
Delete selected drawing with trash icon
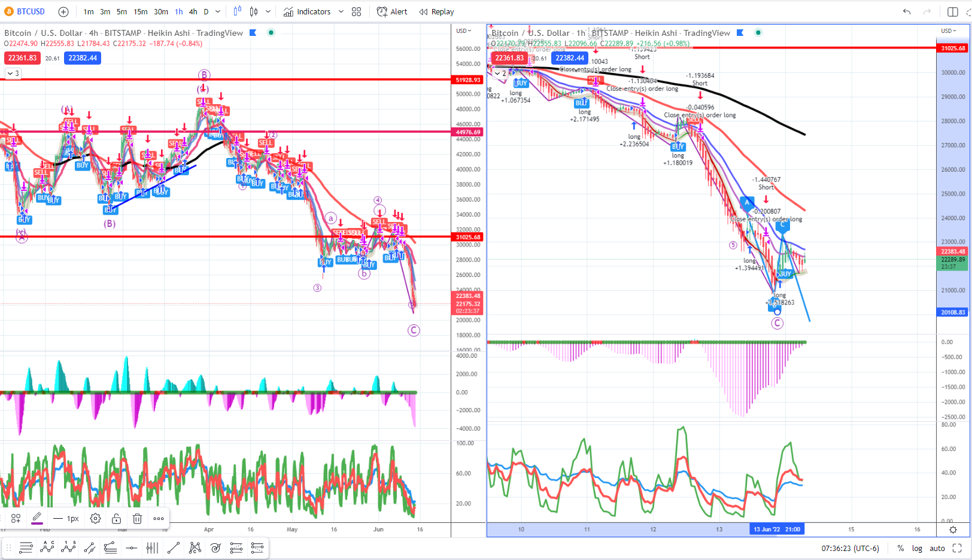point(137,519)
